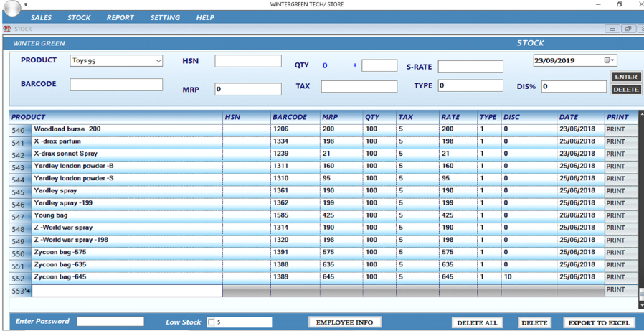
Task: Click the product cell 'Z -World war spray -198'
Action: point(128,240)
